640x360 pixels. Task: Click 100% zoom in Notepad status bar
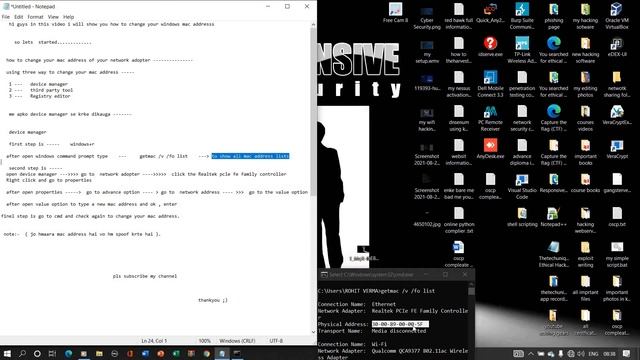coord(205,341)
